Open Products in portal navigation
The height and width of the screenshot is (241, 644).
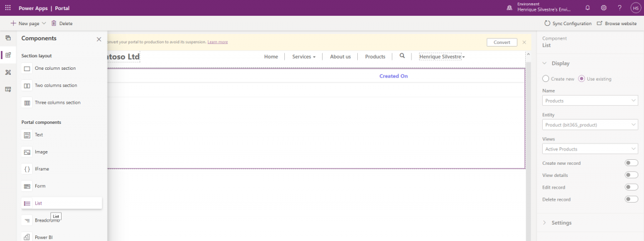375,57
